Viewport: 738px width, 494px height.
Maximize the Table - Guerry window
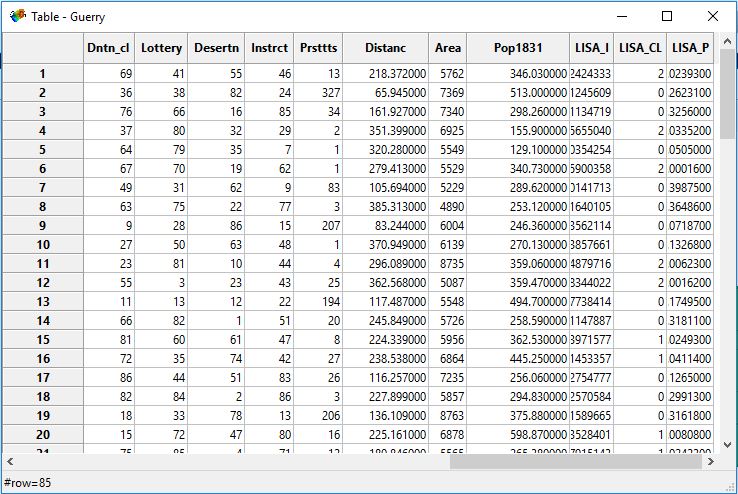coord(667,16)
